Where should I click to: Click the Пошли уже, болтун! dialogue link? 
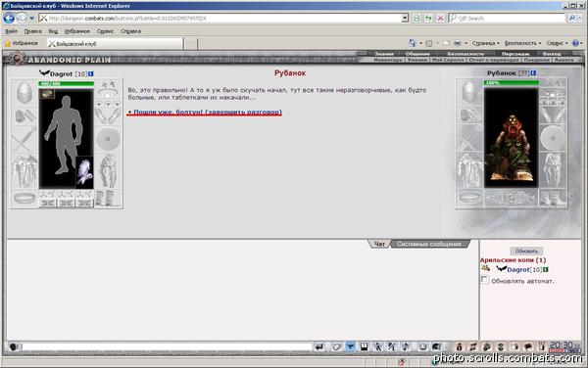coord(205,112)
